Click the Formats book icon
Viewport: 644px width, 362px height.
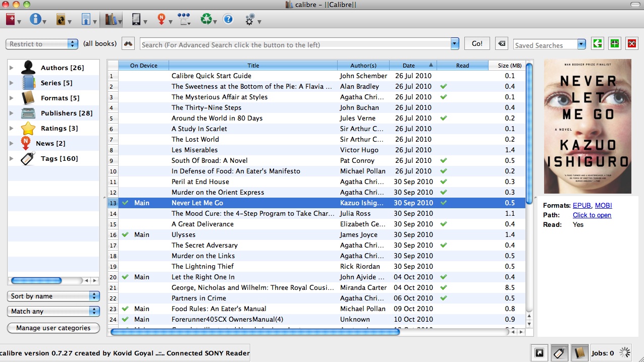coord(28,98)
